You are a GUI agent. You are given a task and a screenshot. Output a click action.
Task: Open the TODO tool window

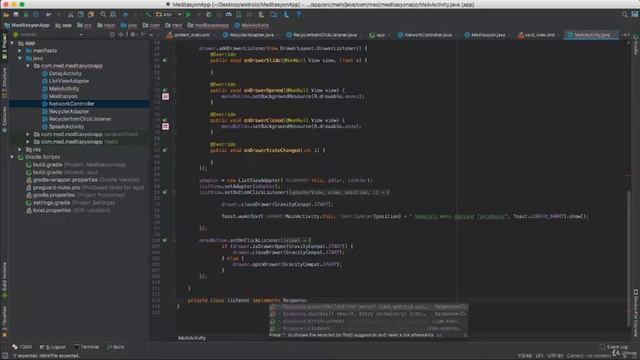click(x=22, y=347)
